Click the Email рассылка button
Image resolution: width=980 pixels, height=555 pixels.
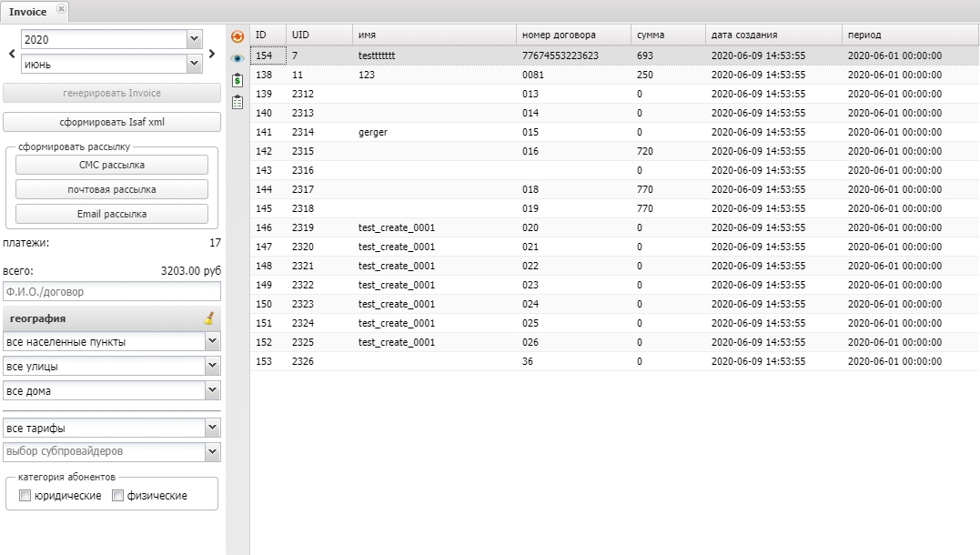(112, 214)
